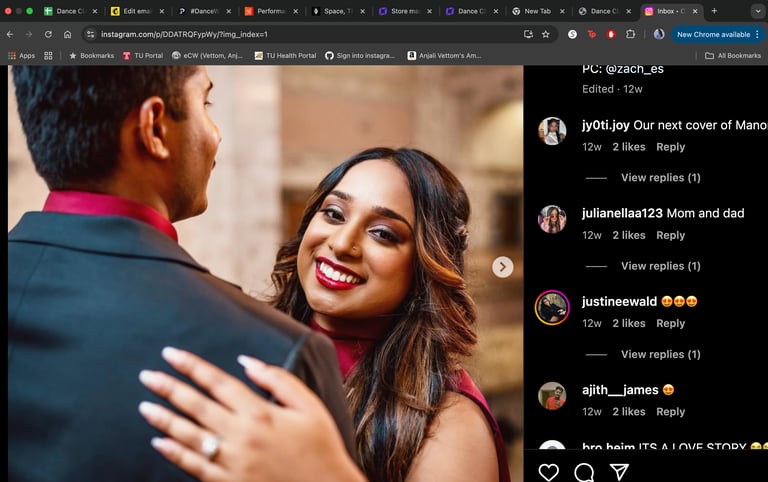768x482 pixels.
Task: Like the post with the heart icon
Action: (549, 472)
